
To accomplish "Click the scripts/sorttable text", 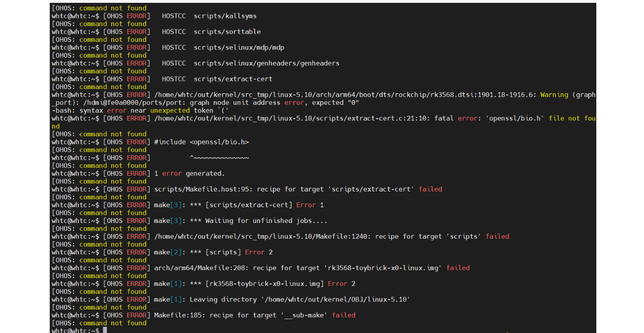I will [227, 32].
